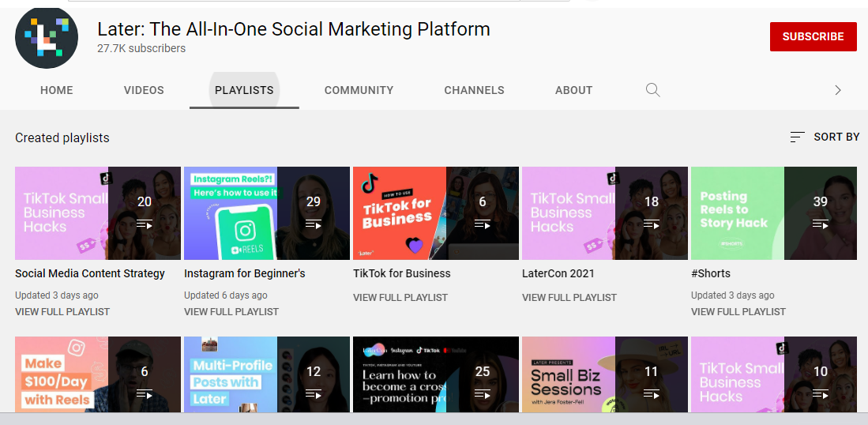
Task: Click View Full Playlist under #Shorts
Action: 738,312
